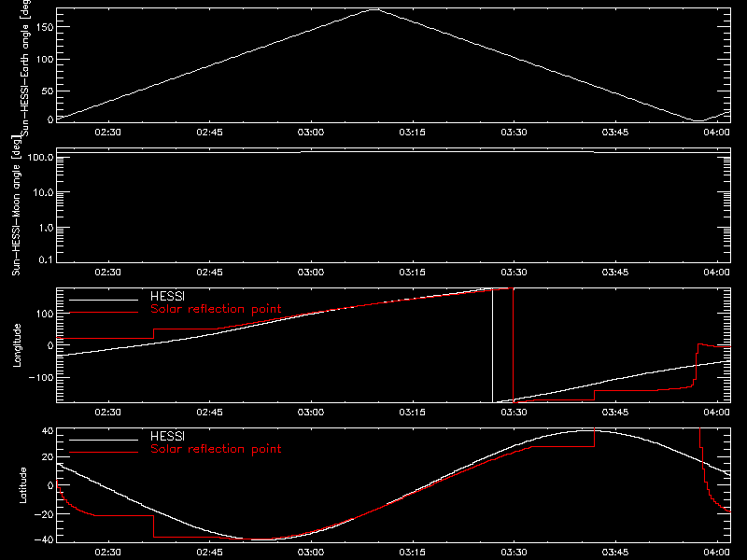Click the -40 tick on Latitude axis
Screen dimensions: 747x560
(x=43, y=540)
